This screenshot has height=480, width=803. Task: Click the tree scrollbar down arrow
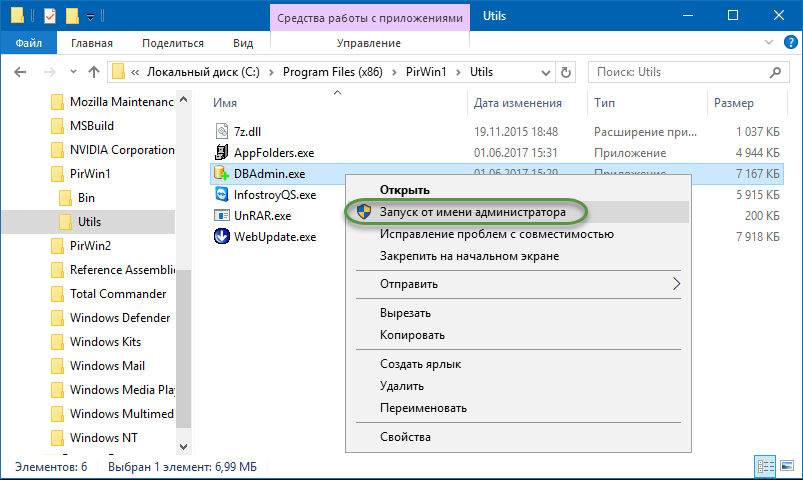pyautogui.click(x=183, y=447)
